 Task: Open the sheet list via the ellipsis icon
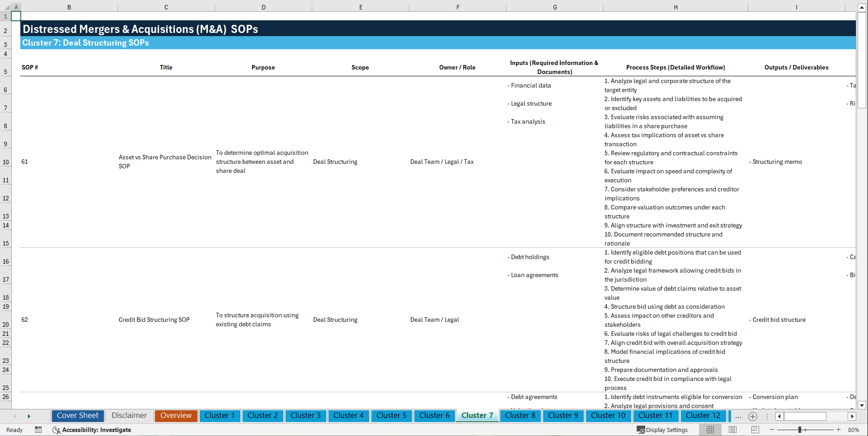coord(738,417)
